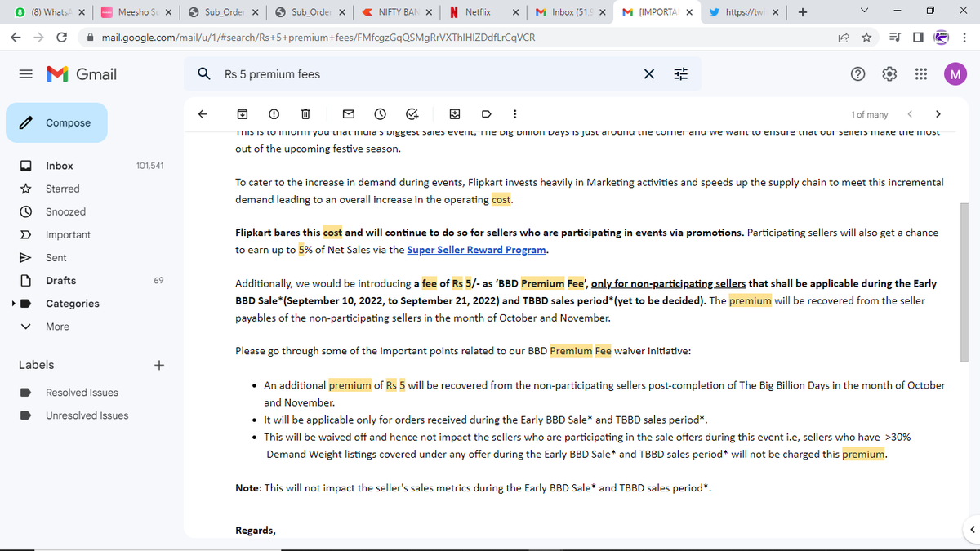
Task: Archive this email
Action: click(243, 114)
